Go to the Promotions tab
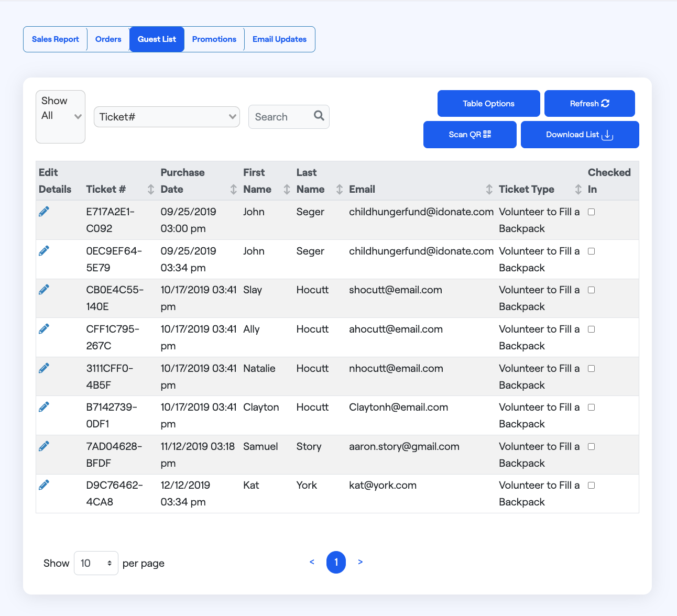 [214, 39]
